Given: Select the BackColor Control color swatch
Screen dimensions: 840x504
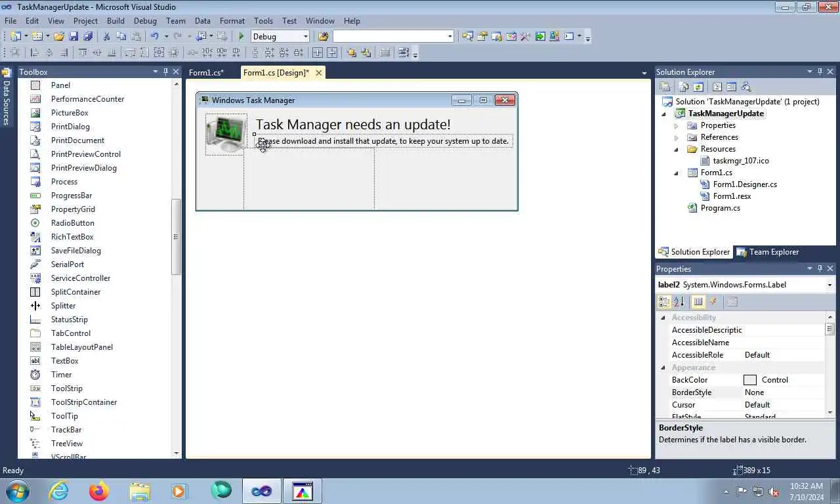Looking at the screenshot, I should [750, 380].
